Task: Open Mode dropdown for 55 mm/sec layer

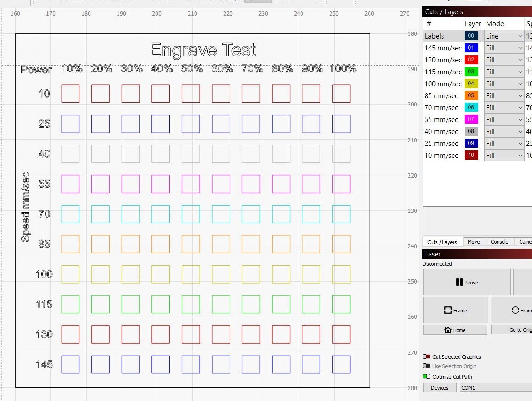Action: (x=504, y=119)
